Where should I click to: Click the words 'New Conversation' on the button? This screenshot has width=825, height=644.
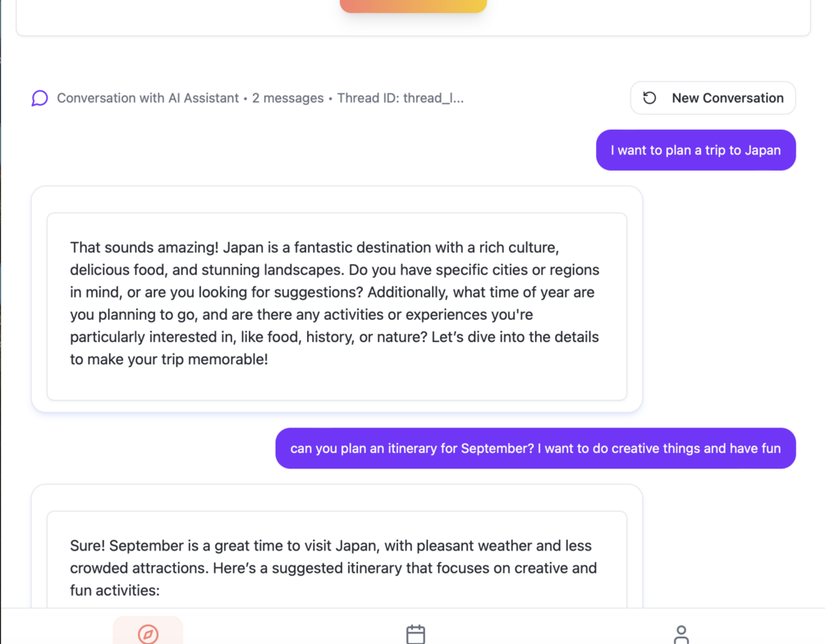[727, 98]
